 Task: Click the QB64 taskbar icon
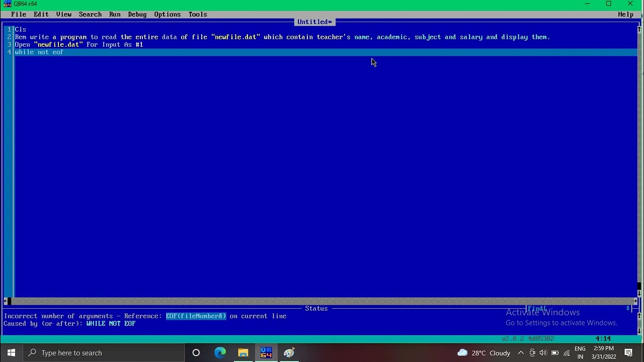(266, 353)
